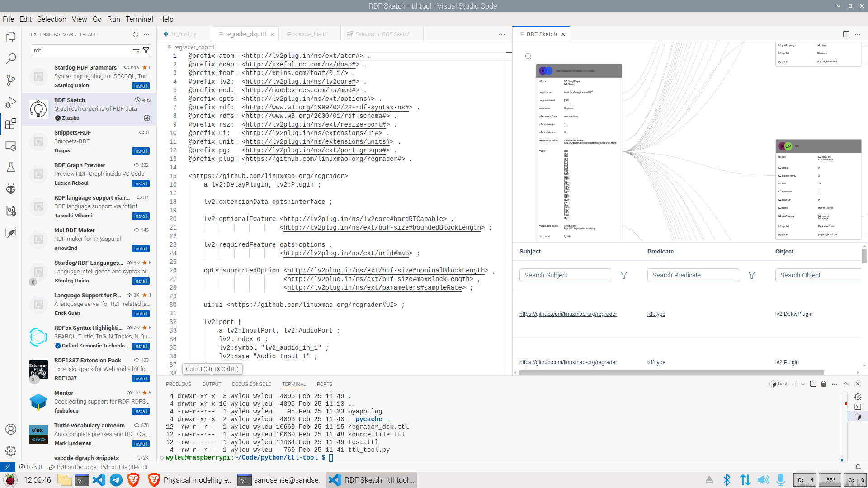The image size is (868, 488).
Task: Open the rdf:type predicate link for DelayPlugin
Action: 656,314
